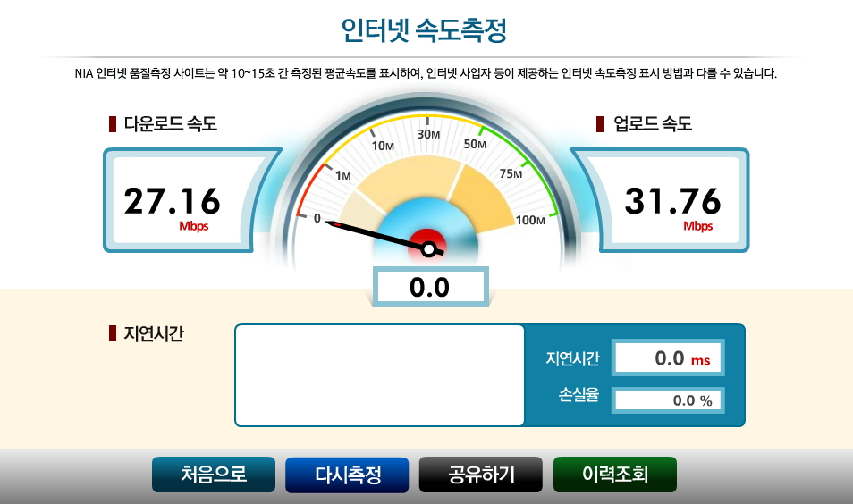Click the gauge needle center hub
The image size is (853, 504).
pyautogui.click(x=428, y=249)
